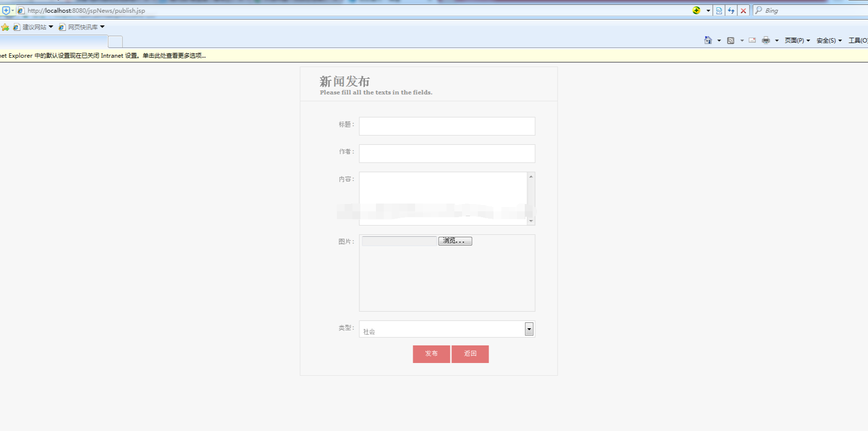Click the RSS feeds icon
This screenshot has width=868, height=431.
tap(730, 41)
